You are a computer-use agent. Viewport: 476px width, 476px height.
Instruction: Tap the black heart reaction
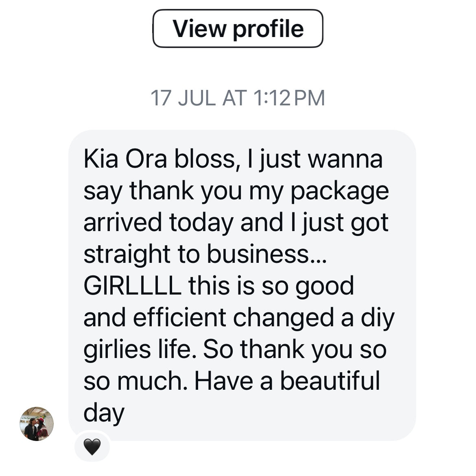click(92, 447)
